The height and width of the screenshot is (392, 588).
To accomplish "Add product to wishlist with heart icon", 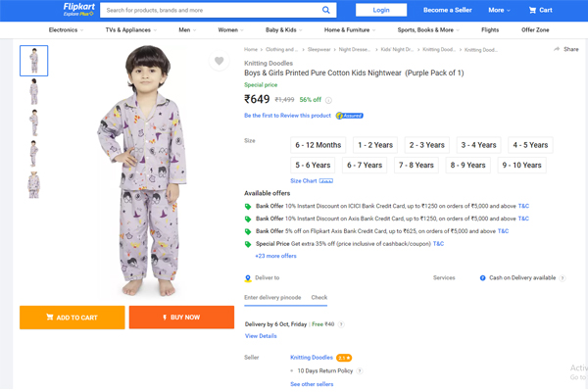I will 219,61.
